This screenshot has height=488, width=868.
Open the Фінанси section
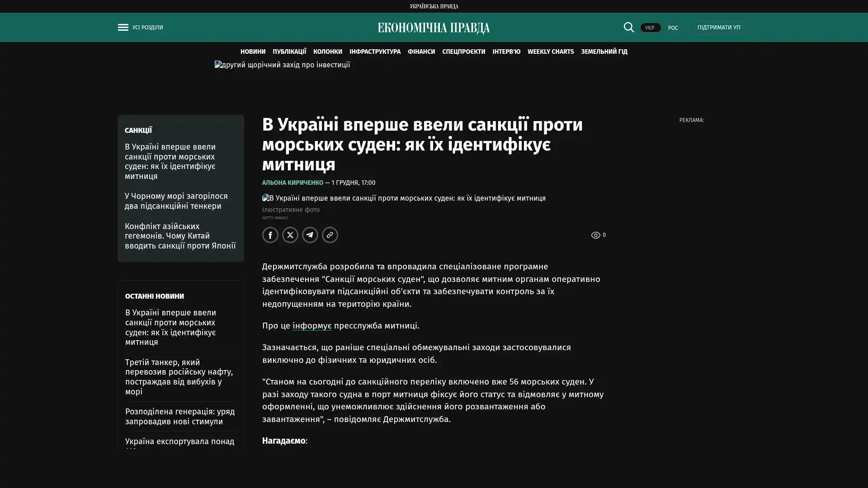[x=421, y=52]
